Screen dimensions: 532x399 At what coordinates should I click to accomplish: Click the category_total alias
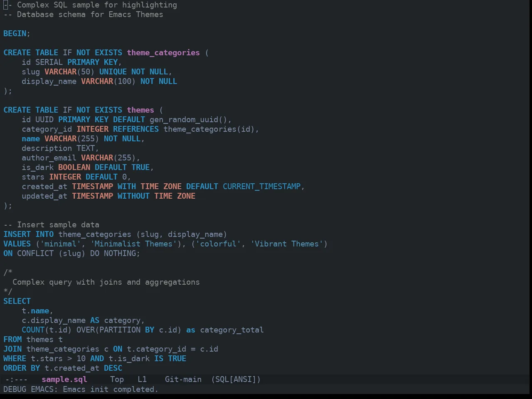click(232, 330)
